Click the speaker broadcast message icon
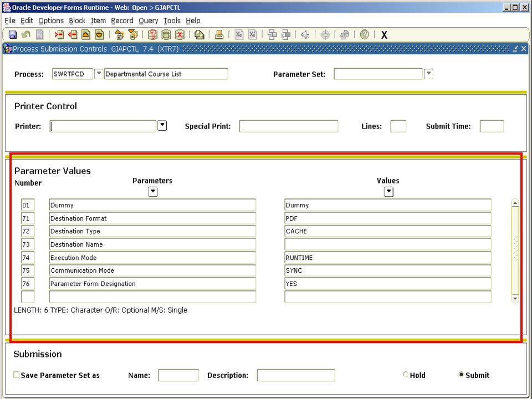The image size is (532, 399). 305,34
